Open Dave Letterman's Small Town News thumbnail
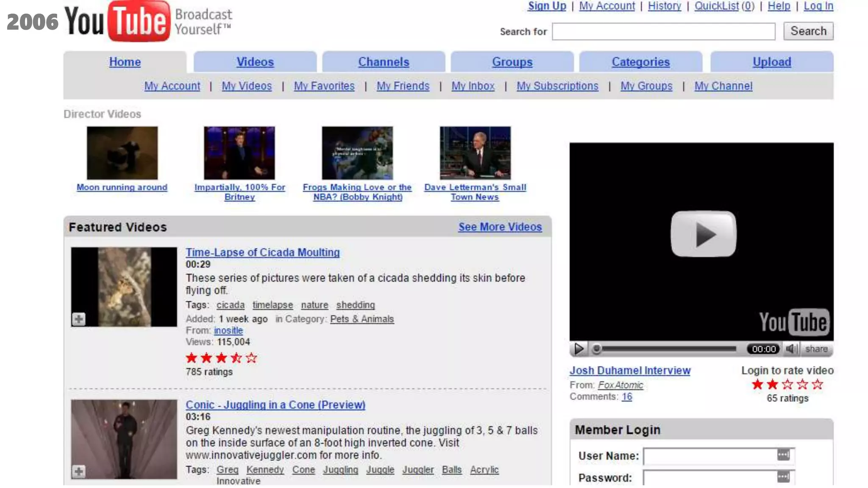 [475, 153]
